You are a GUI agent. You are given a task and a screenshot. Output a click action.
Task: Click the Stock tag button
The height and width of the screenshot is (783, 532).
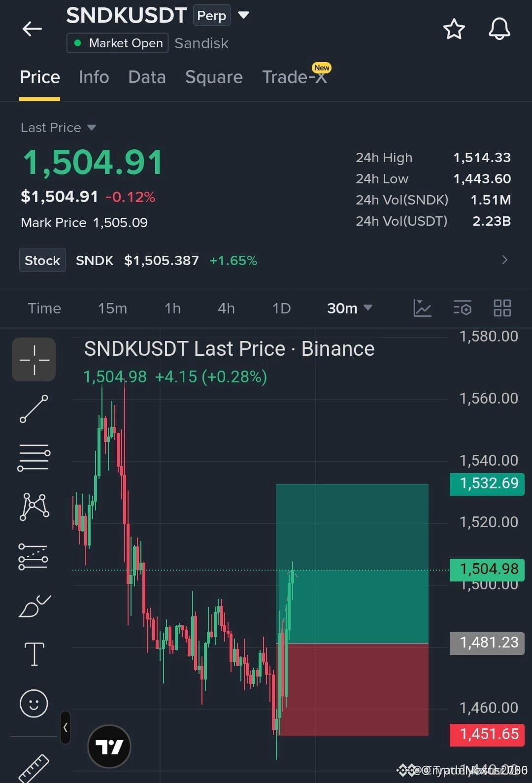coord(42,260)
